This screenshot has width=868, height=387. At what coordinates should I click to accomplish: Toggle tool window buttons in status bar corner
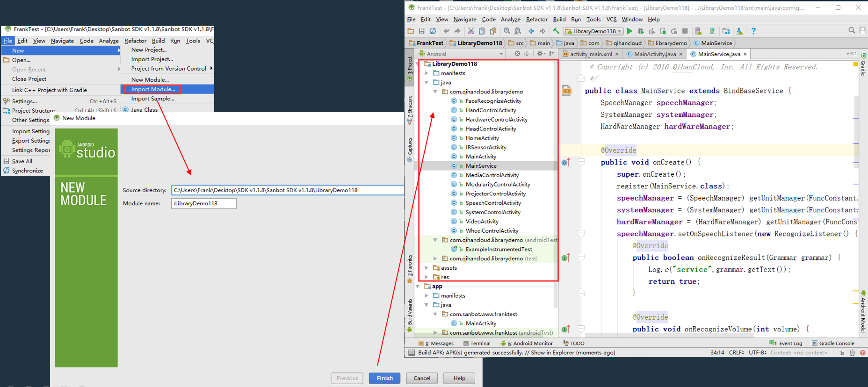pos(412,353)
